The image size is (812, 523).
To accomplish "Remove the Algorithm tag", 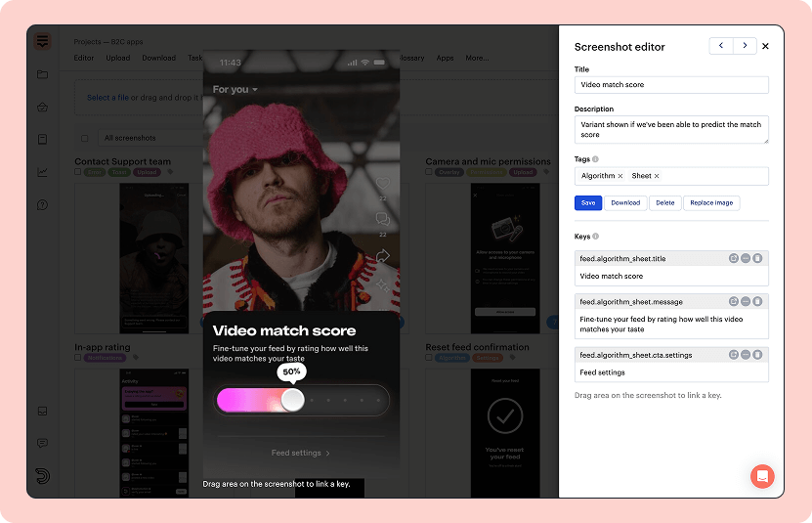I will (620, 176).
